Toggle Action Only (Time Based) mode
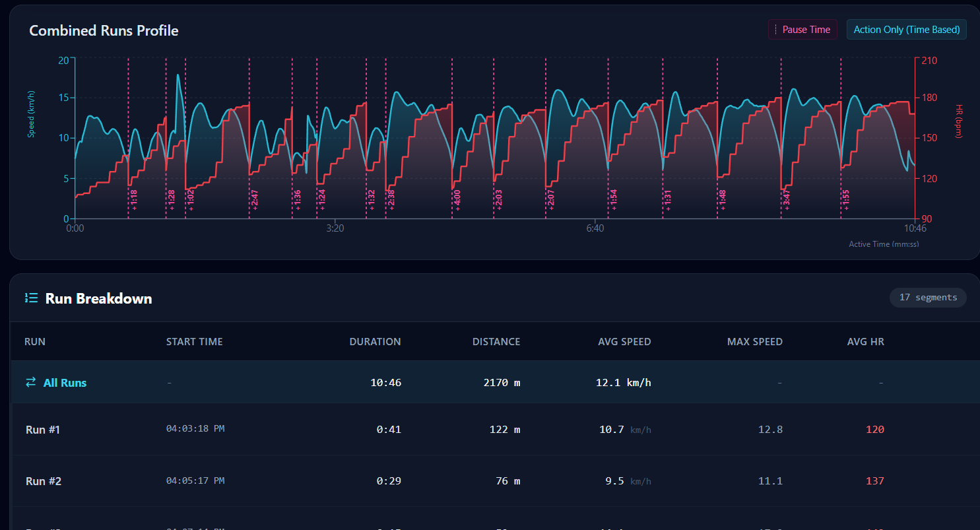980x530 pixels. point(906,30)
